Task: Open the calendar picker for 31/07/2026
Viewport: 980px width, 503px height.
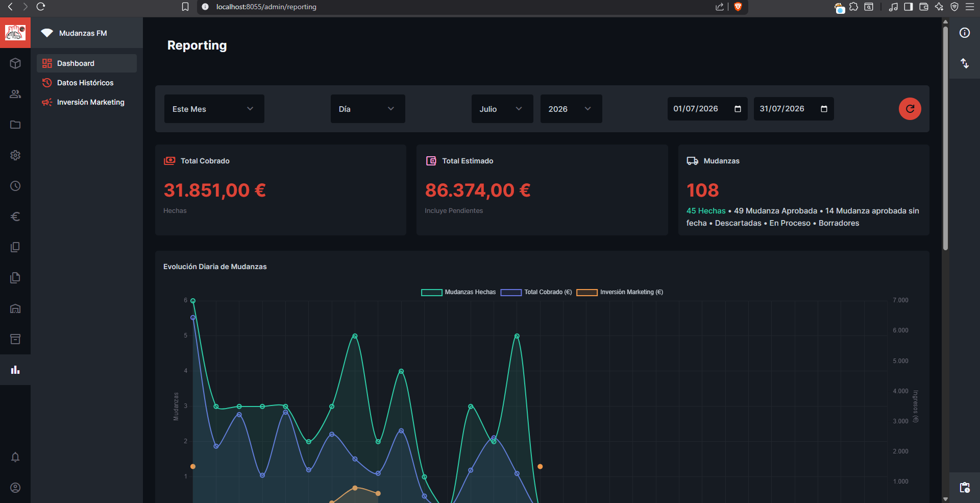Action: coord(824,109)
